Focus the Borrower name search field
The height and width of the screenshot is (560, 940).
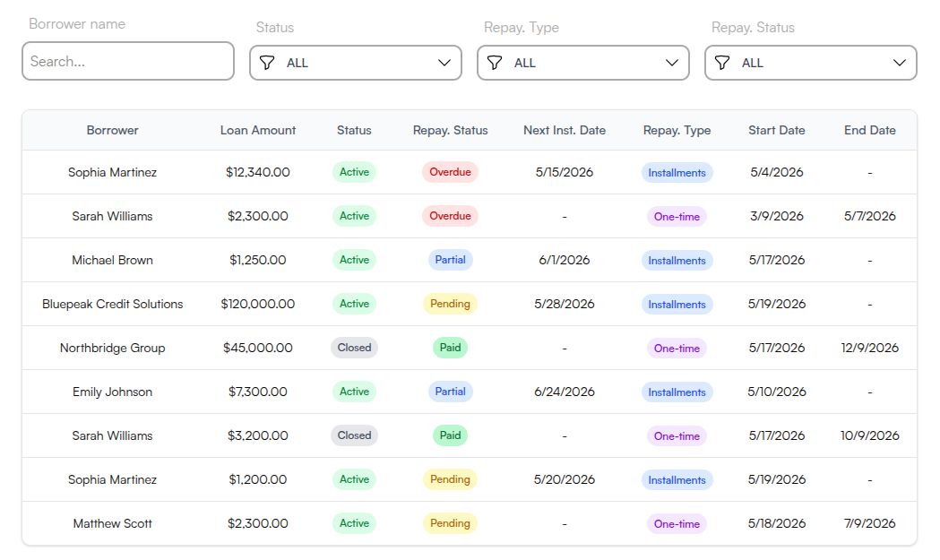point(128,61)
